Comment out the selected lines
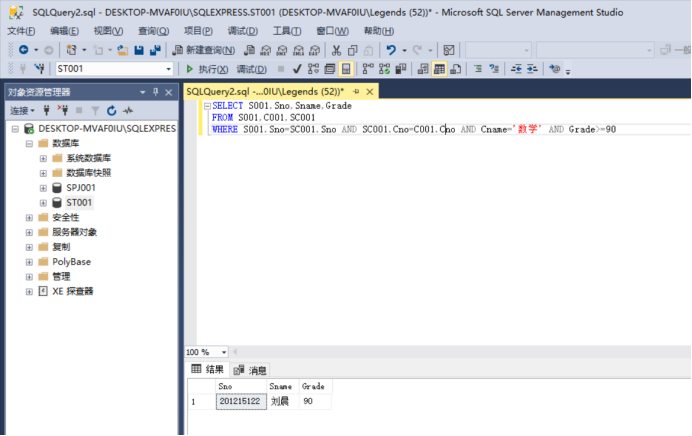The width and height of the screenshot is (692, 436). click(478, 69)
